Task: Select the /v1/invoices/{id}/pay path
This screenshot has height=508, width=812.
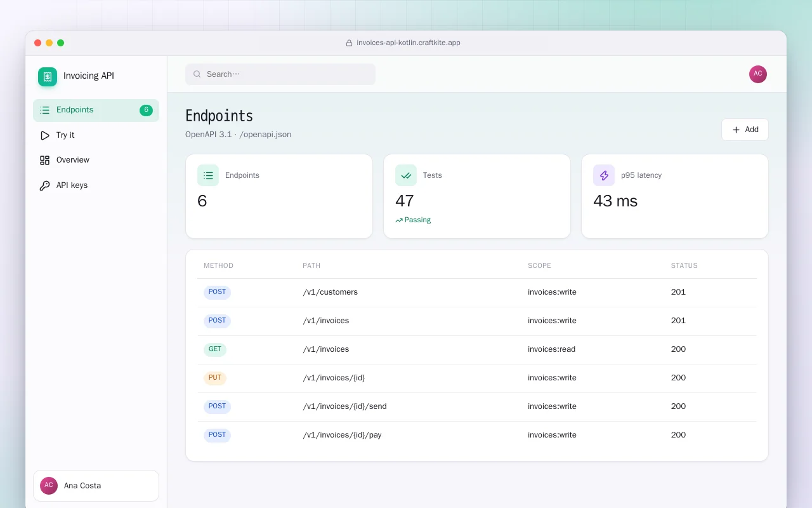Action: (x=342, y=436)
